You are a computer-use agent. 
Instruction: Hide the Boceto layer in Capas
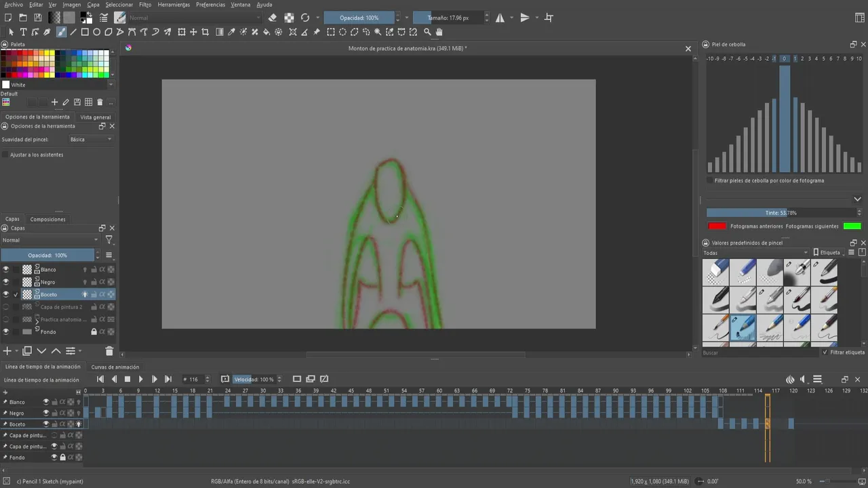pyautogui.click(x=6, y=294)
